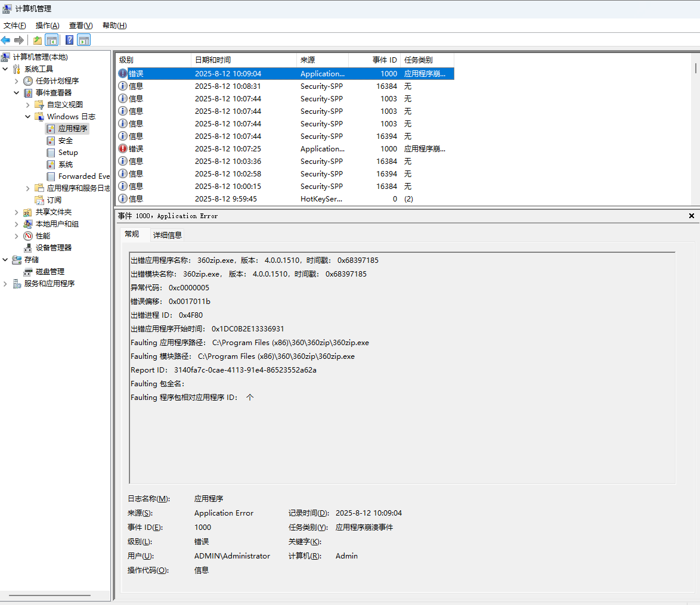
Task: Expand the 本地用户和组 node
Action: (x=17, y=224)
